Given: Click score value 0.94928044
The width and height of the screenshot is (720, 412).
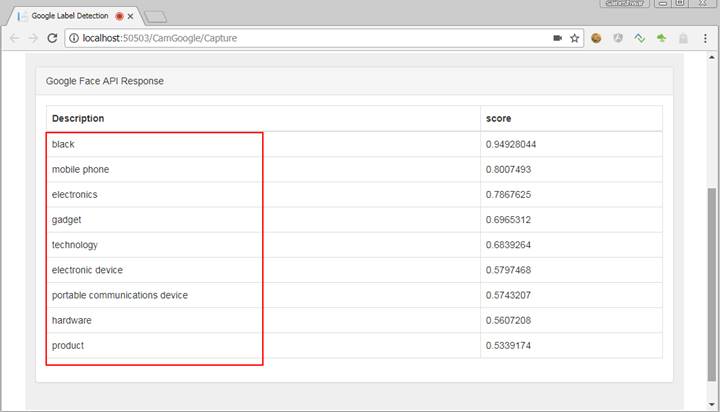Looking at the screenshot, I should click(x=511, y=144).
